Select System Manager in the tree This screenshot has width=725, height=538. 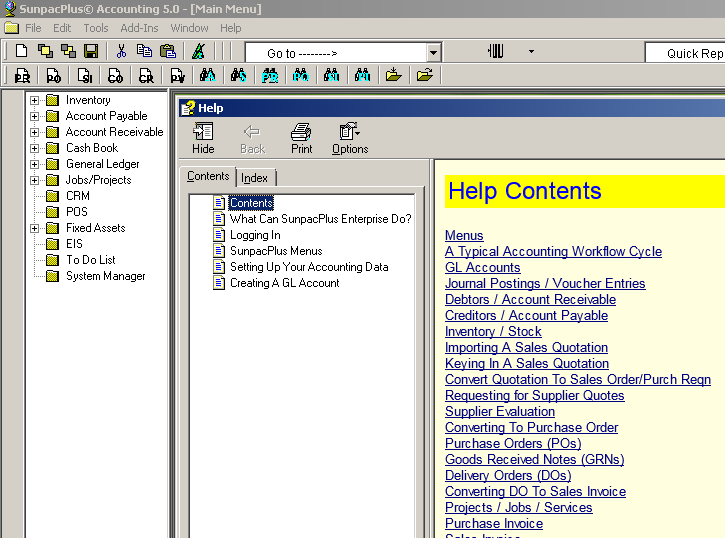[105, 276]
